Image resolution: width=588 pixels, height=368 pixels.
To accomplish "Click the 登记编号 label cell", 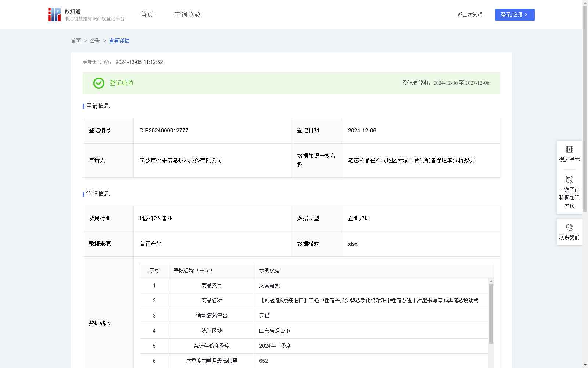I will pyautogui.click(x=108, y=131).
